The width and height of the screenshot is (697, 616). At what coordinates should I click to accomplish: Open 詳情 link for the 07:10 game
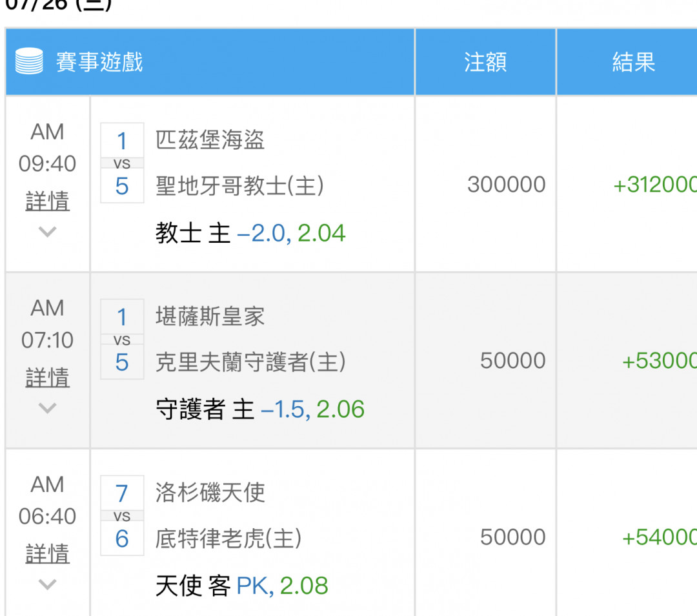[47, 378]
